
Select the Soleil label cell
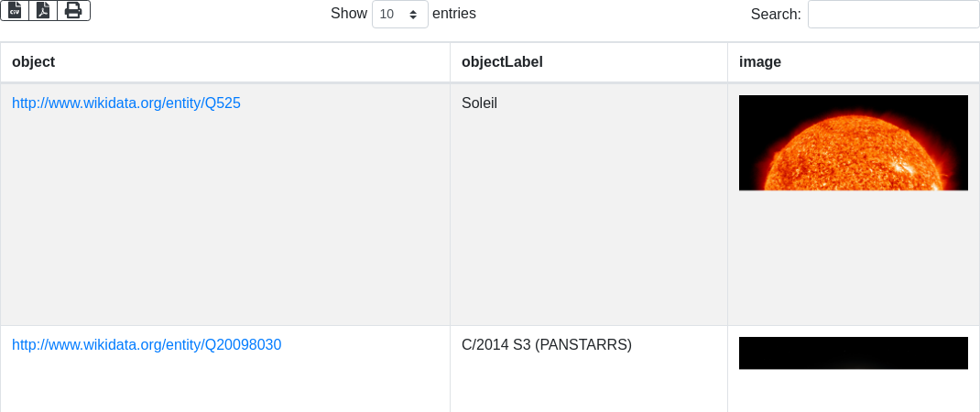point(479,103)
